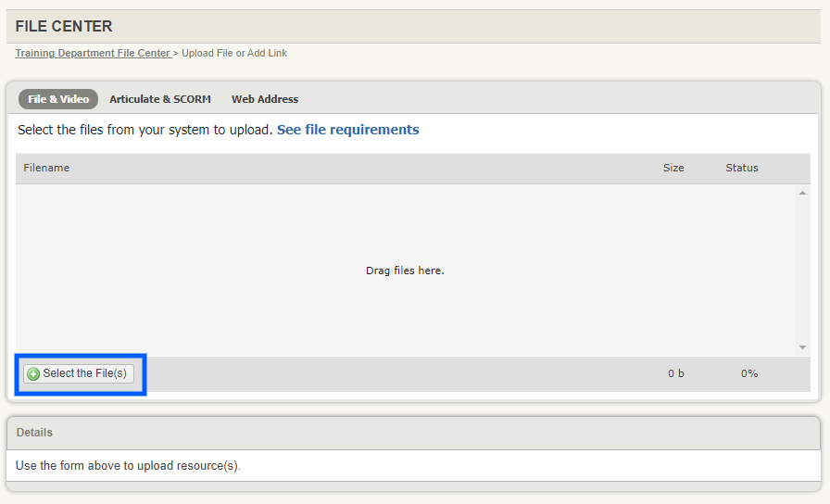Click the file list scroll down arrow
This screenshot has width=830, height=504.
tap(803, 347)
